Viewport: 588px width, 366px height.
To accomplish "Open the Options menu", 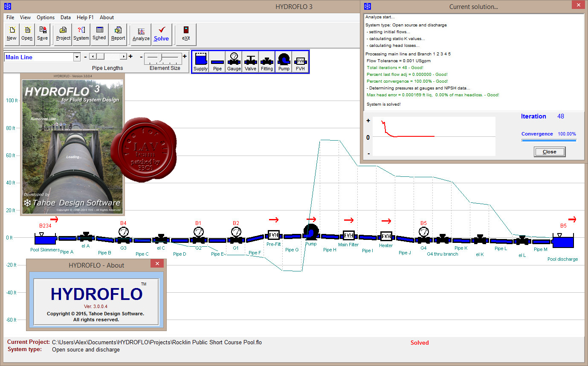I will 46,17.
